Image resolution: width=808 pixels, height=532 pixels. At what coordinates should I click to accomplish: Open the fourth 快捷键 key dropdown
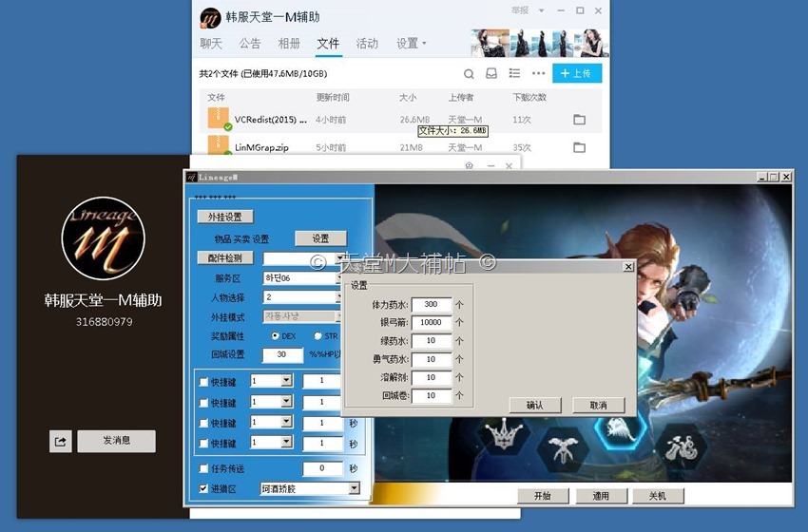tap(287, 443)
